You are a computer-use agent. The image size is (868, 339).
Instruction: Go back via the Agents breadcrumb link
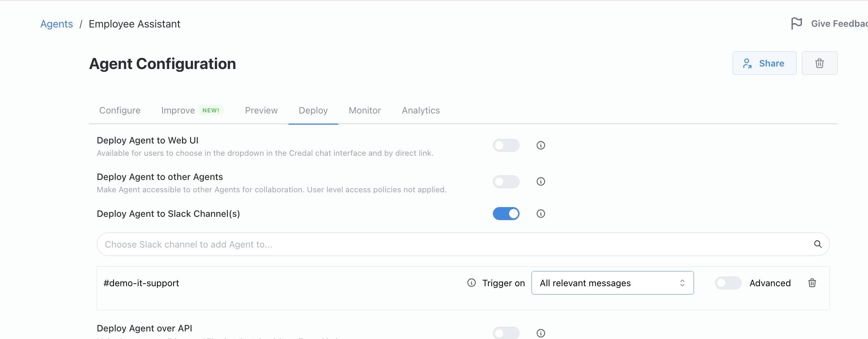point(56,23)
